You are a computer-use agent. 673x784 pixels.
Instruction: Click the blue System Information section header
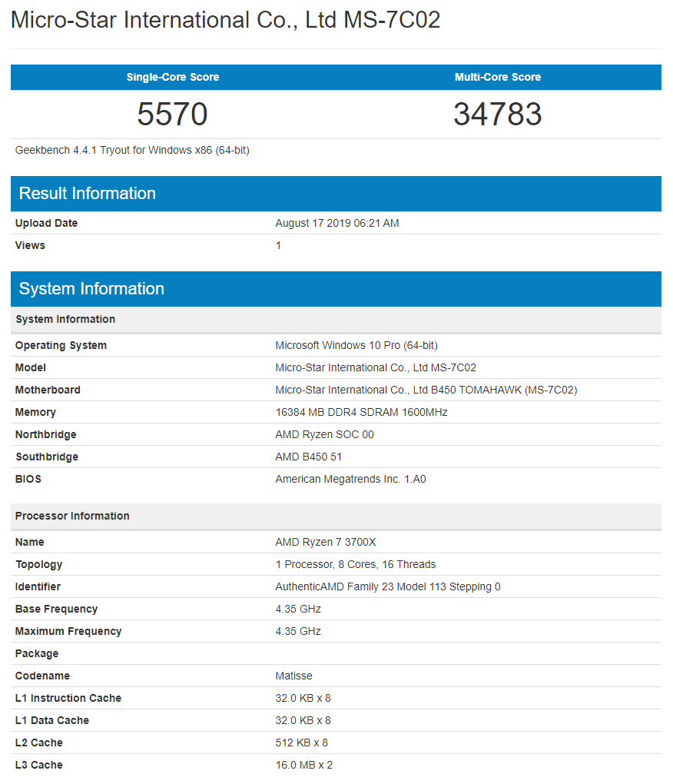(x=91, y=289)
